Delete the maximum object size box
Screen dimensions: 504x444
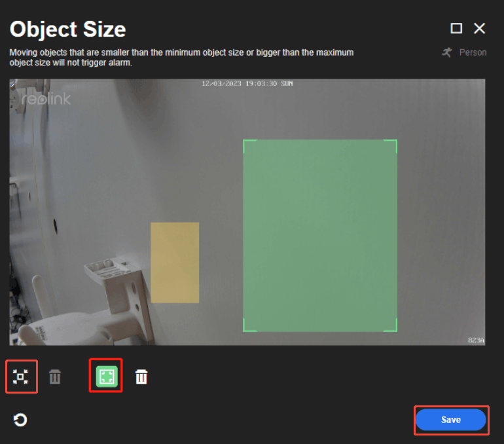coord(141,377)
